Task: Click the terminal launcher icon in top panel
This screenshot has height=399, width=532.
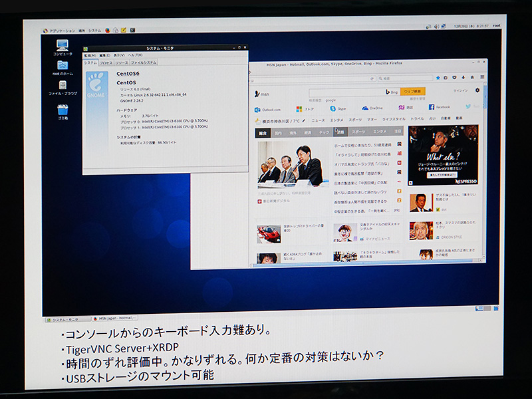Action: (132, 30)
